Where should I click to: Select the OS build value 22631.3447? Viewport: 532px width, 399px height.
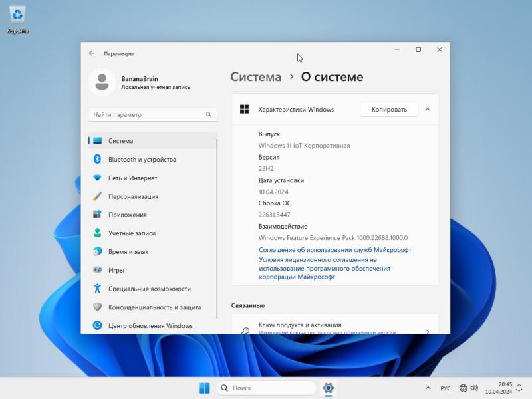[274, 215]
